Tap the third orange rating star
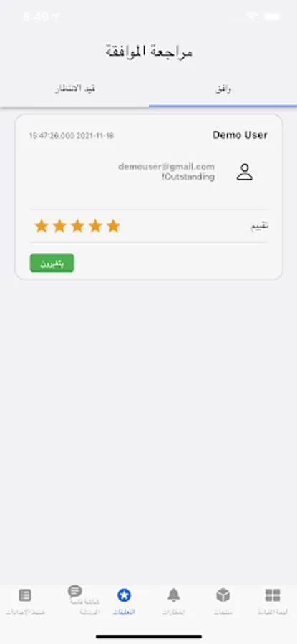Image resolution: width=297 pixels, height=644 pixels. (77, 226)
